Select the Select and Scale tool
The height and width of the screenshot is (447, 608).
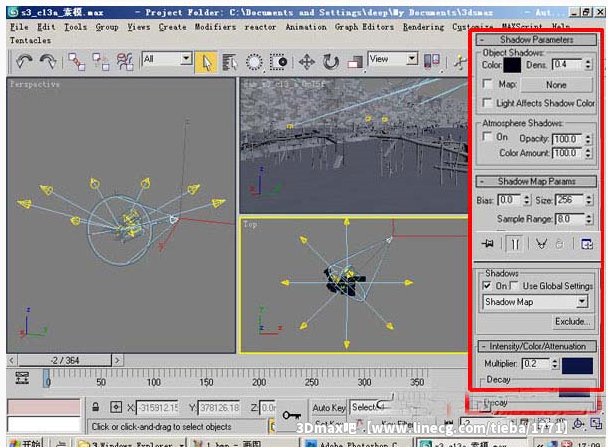[355, 62]
